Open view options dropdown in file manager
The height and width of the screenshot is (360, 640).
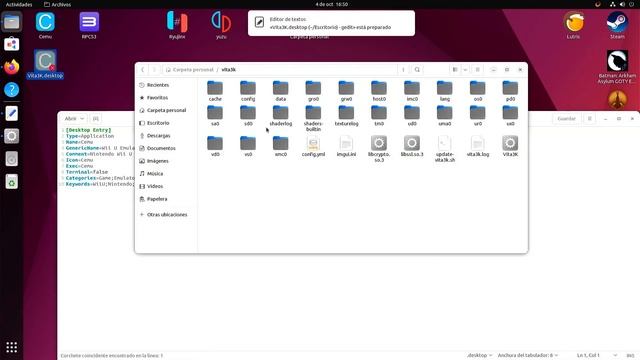tap(465, 70)
